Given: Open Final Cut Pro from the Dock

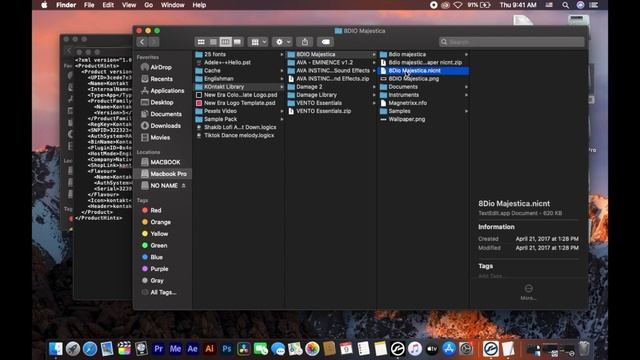Looking at the screenshot, I should coord(124,349).
